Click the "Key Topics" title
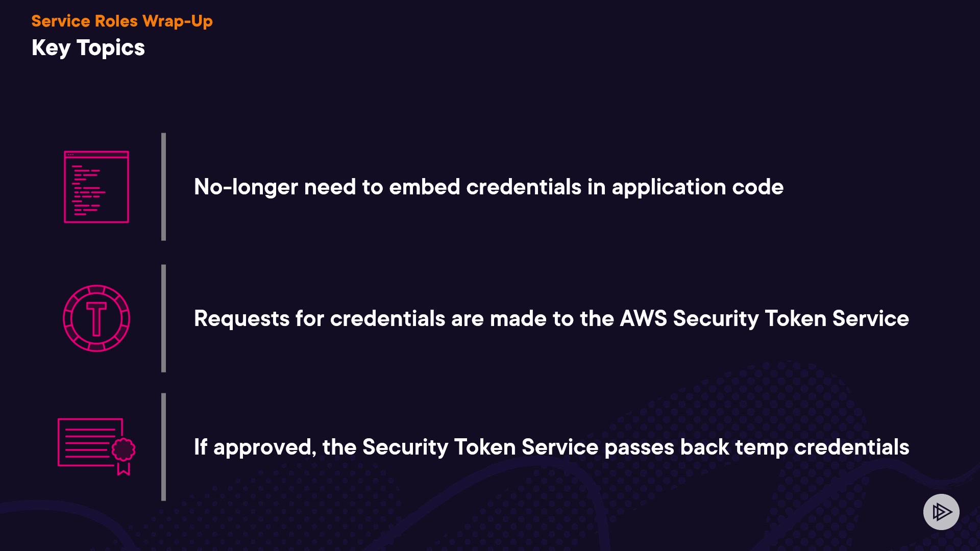 (88, 47)
